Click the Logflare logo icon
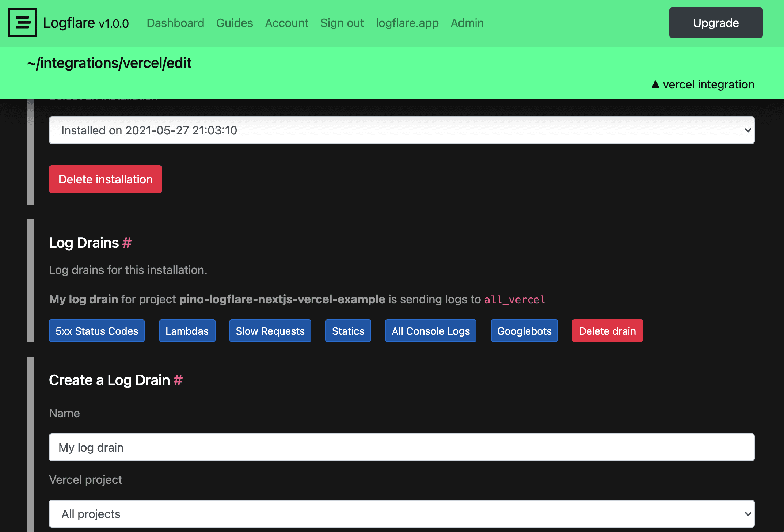 (22, 23)
